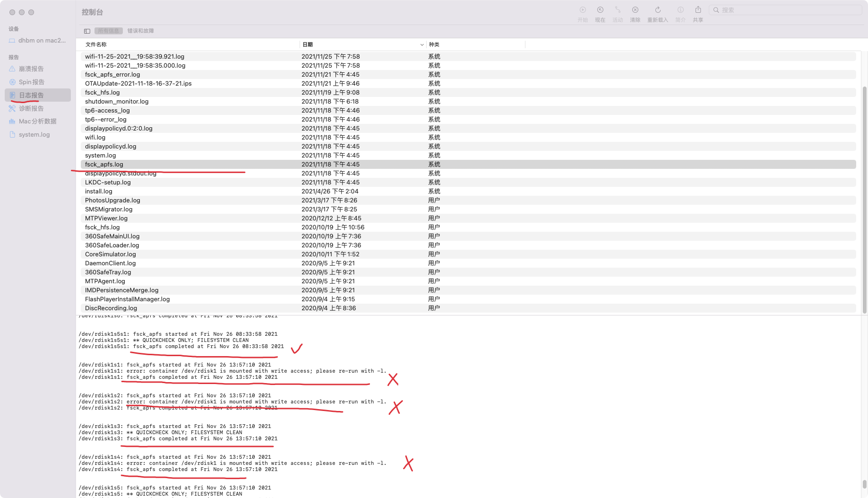The width and height of the screenshot is (868, 498).
Task: Select the IMDPersistenceMerge.log row
Action: coord(468,290)
